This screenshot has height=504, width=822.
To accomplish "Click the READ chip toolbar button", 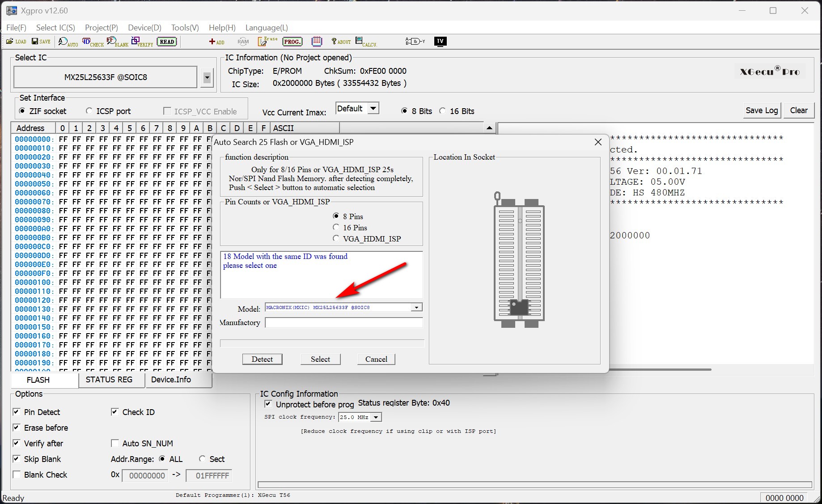I will (167, 42).
